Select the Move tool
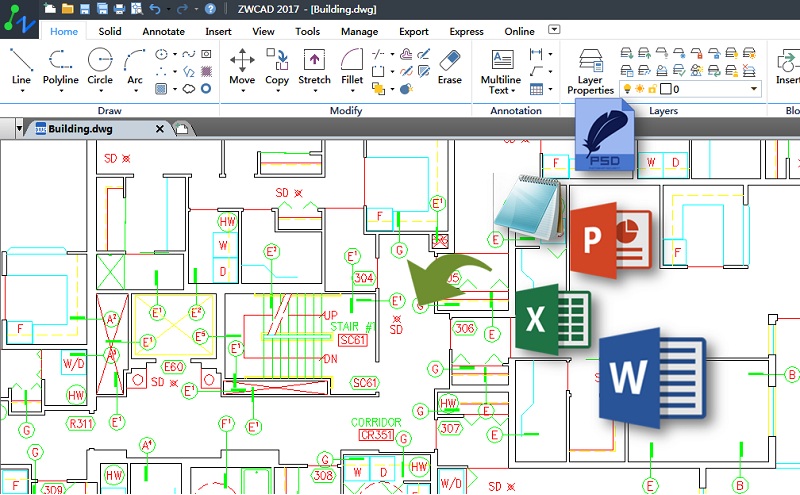 click(242, 66)
